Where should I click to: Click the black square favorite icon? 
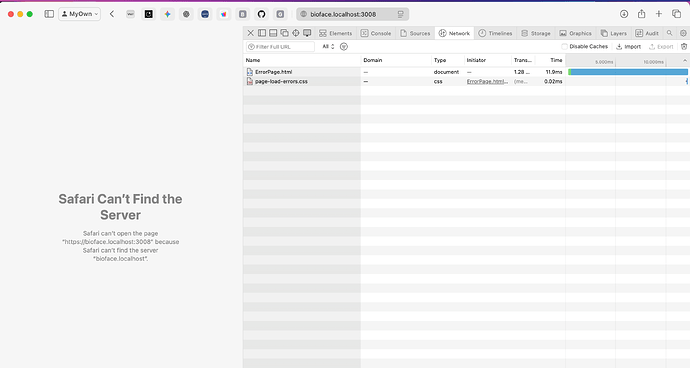pyautogui.click(x=149, y=14)
